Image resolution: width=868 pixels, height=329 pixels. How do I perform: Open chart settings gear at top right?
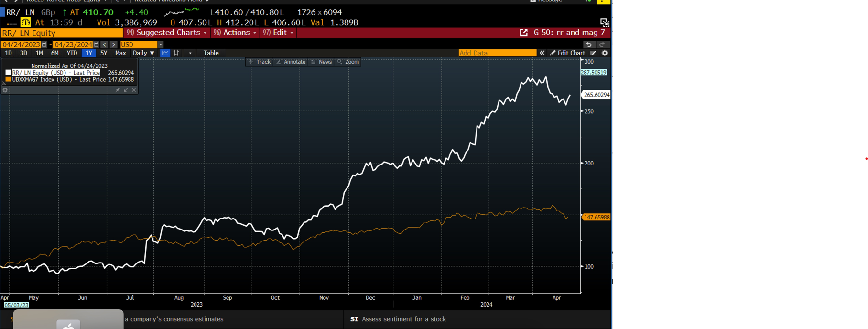tap(605, 53)
